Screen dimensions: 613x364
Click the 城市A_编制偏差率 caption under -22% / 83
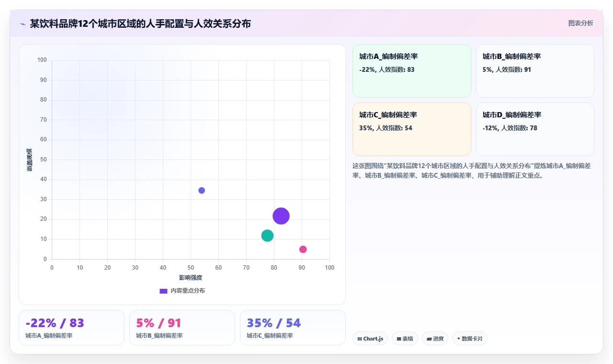(x=49, y=336)
